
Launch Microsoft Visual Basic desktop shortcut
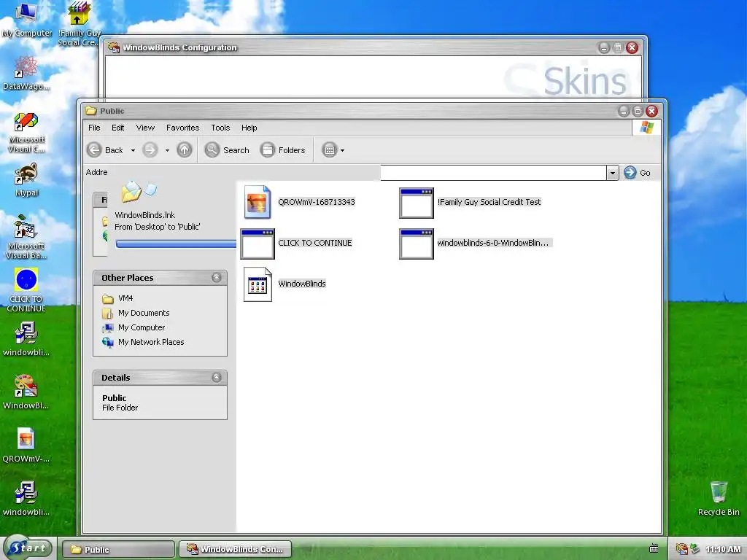pyautogui.click(x=26, y=237)
